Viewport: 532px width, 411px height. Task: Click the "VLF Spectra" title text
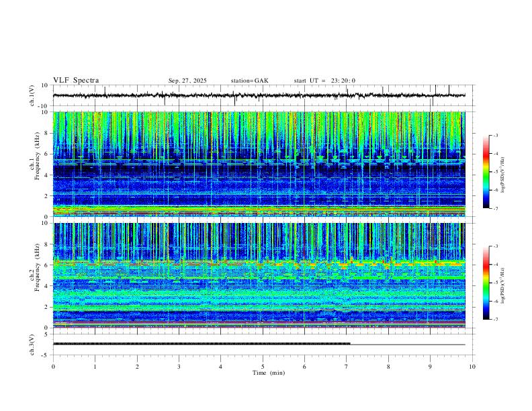coord(76,81)
